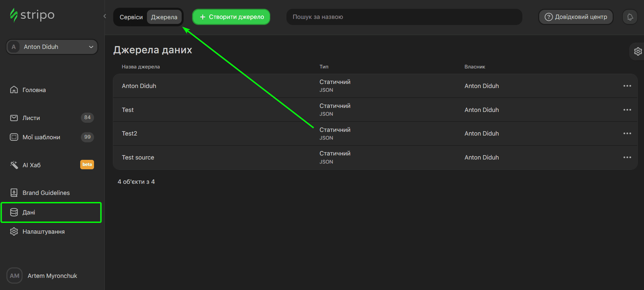Focus the Пошук за назвою search field

pyautogui.click(x=404, y=17)
